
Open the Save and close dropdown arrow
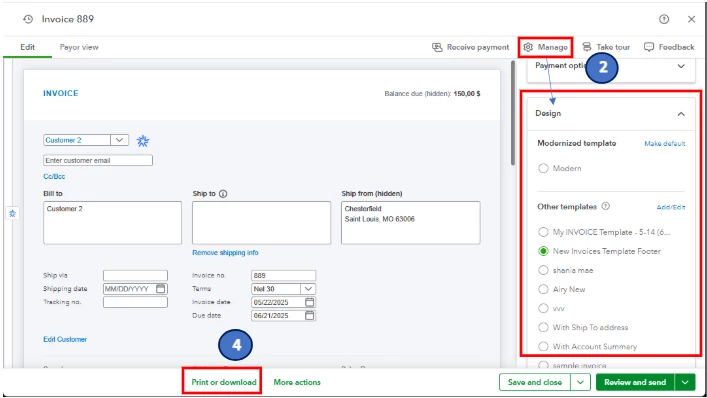580,382
